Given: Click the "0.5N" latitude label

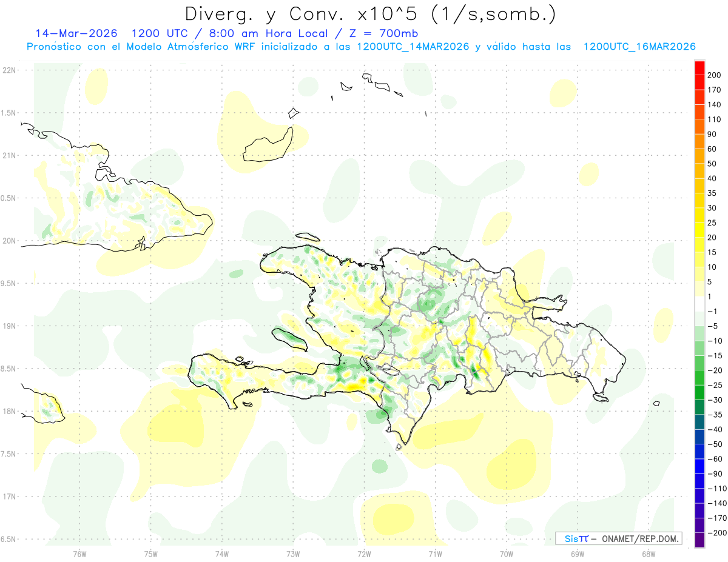Looking at the screenshot, I should click(9, 198).
